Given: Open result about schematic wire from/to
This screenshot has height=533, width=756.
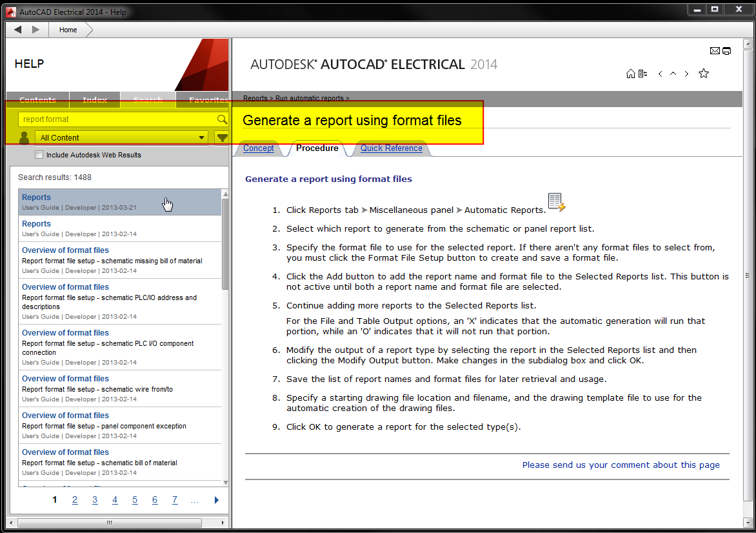Looking at the screenshot, I should (x=120, y=388).
